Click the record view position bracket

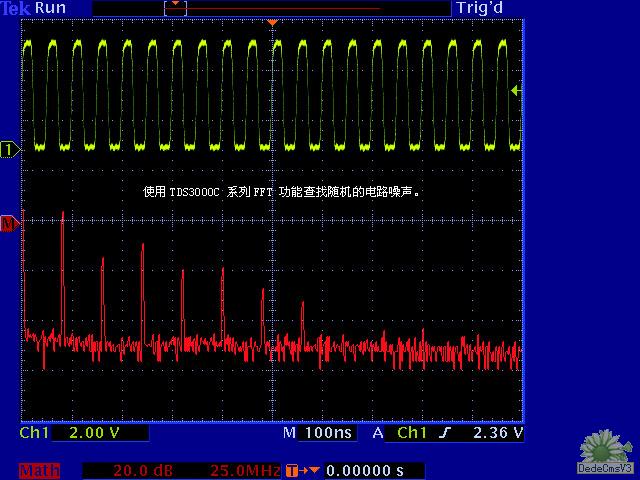coord(175,7)
